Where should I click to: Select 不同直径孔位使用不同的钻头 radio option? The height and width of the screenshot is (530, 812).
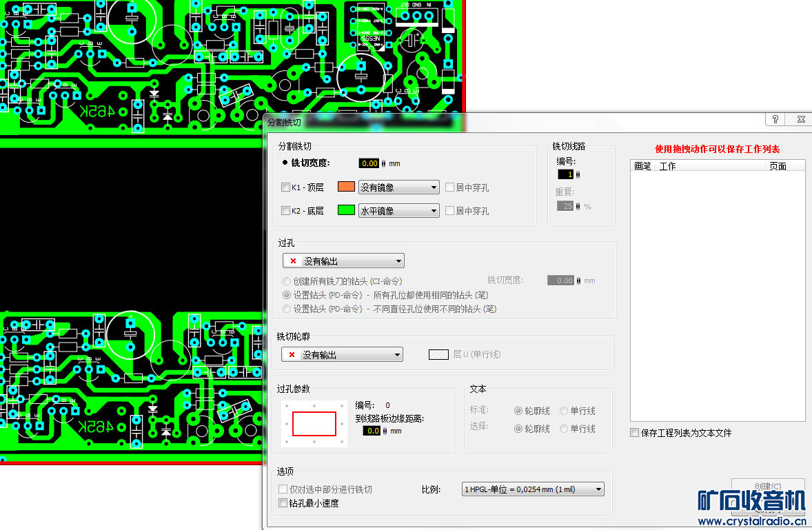[286, 309]
